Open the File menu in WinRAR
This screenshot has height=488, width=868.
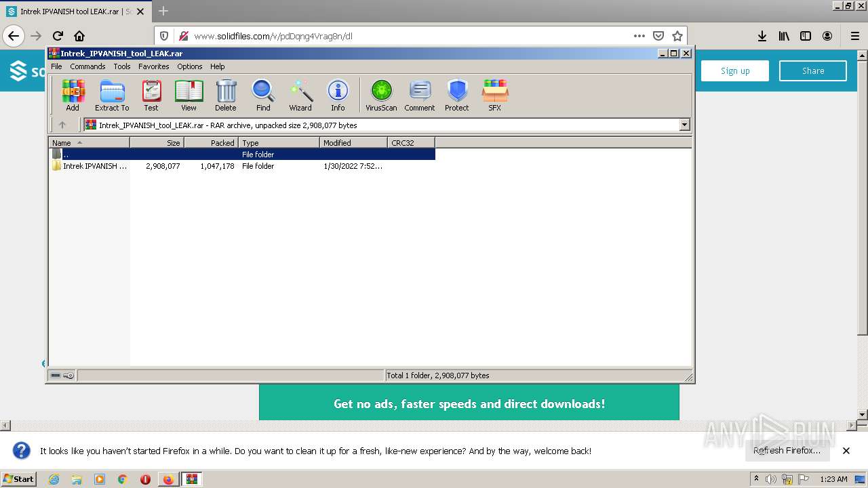point(56,66)
